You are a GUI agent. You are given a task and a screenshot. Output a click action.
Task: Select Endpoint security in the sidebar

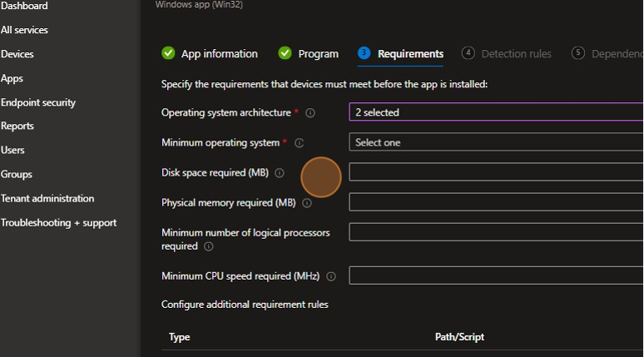[38, 102]
